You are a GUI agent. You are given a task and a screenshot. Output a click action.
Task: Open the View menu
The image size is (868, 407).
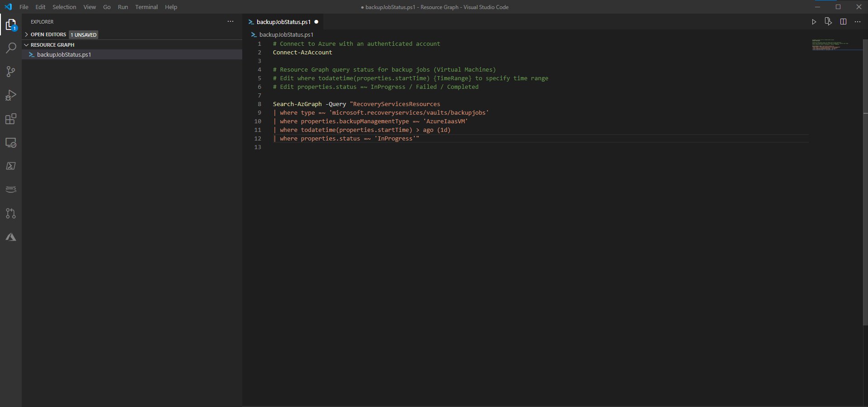90,7
